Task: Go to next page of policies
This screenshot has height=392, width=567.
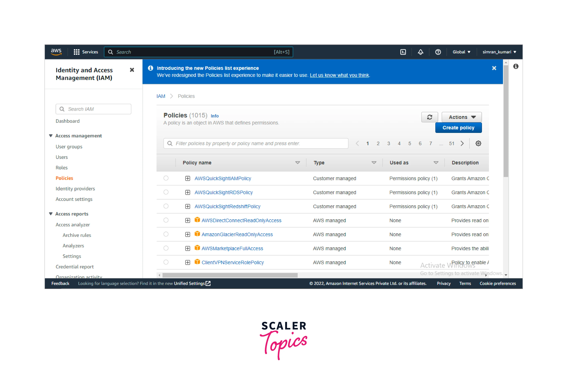Action: click(x=462, y=143)
